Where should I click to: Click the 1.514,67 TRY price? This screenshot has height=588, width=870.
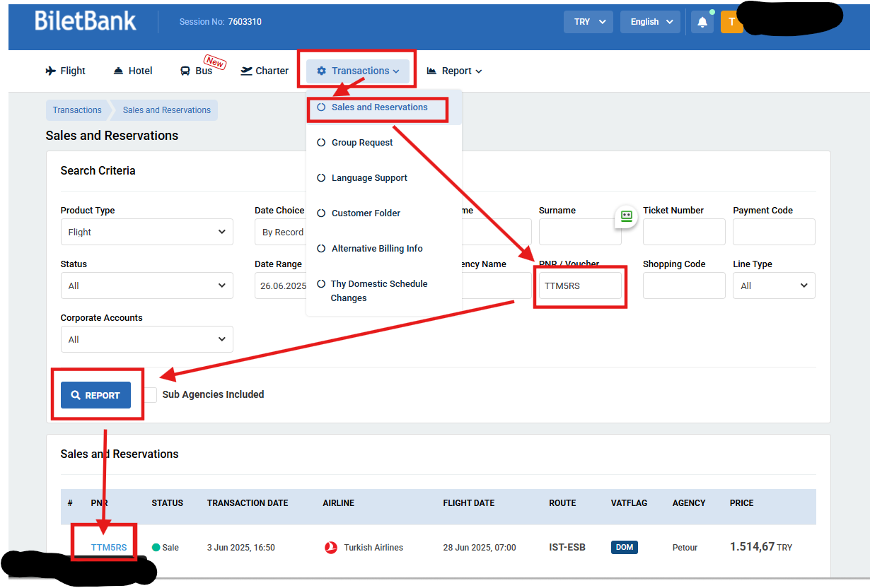tap(761, 547)
